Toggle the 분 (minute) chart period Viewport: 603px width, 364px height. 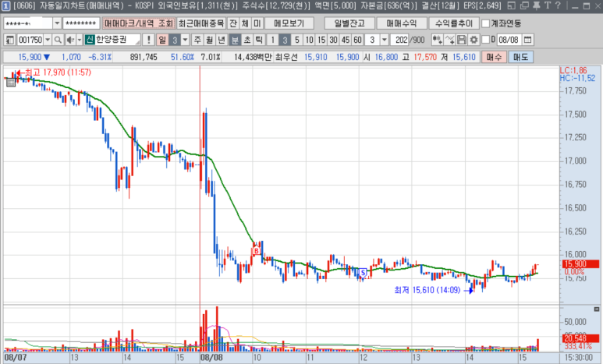[x=236, y=40]
